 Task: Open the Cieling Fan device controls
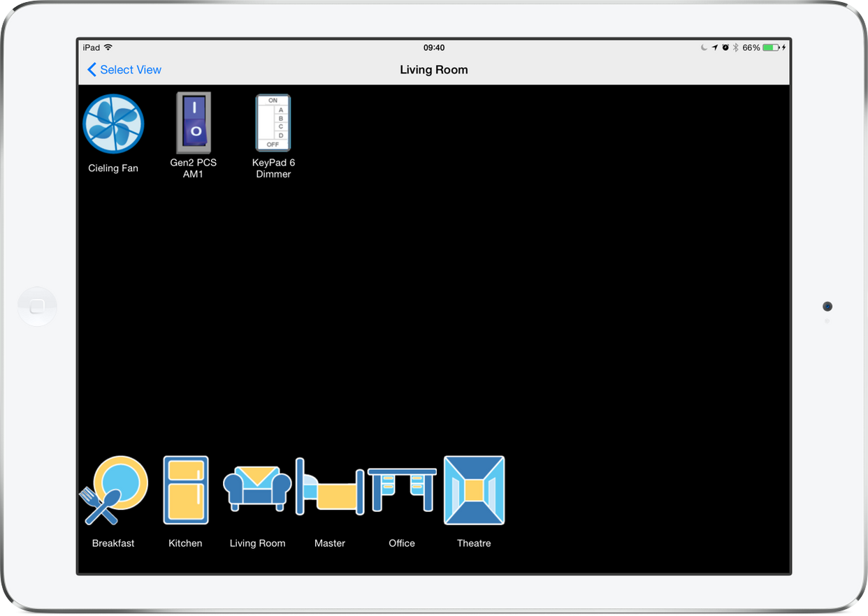pos(113,124)
